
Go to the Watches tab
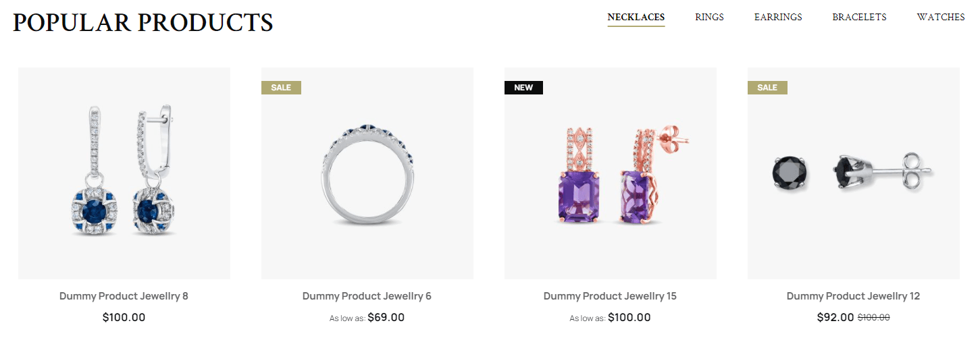940,18
